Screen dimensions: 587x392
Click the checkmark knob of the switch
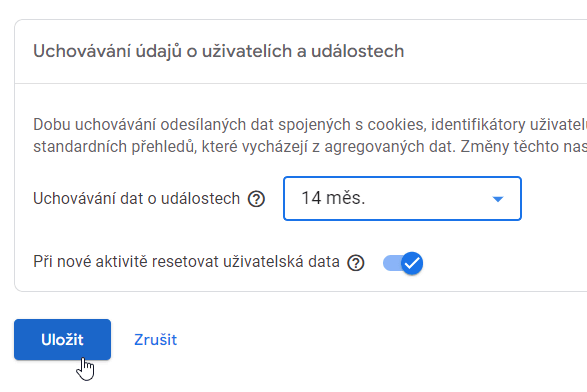point(412,263)
